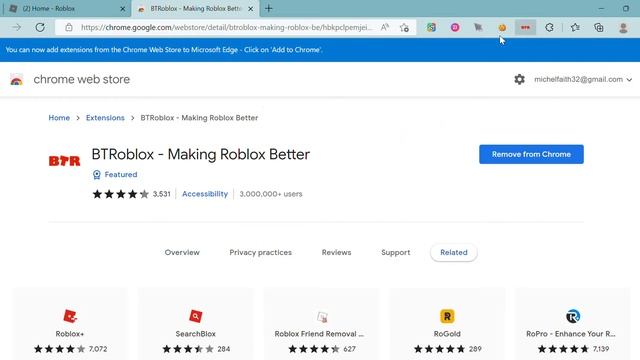Image resolution: width=640 pixels, height=360 pixels.
Task: Open the Roblox+ extension icon
Action: (70, 316)
